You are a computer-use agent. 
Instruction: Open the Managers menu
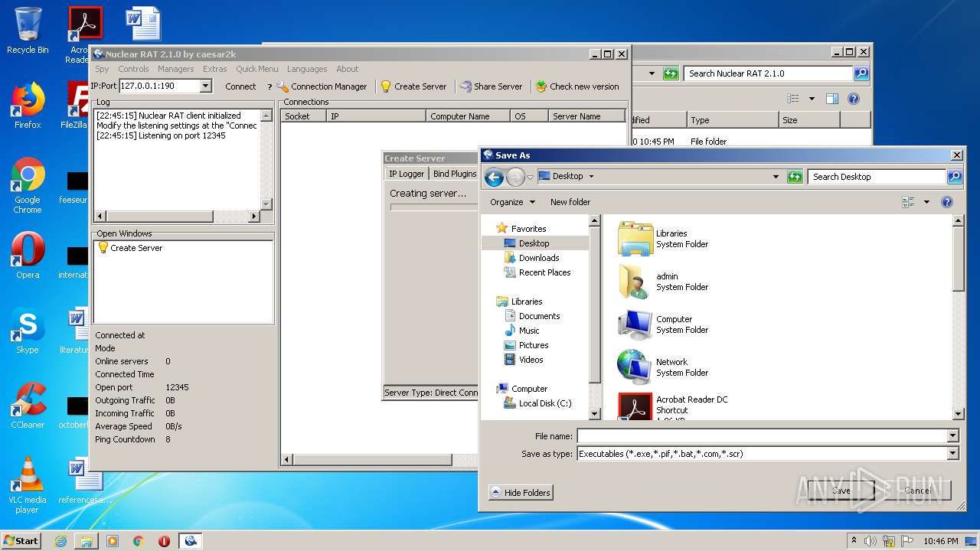(x=176, y=69)
